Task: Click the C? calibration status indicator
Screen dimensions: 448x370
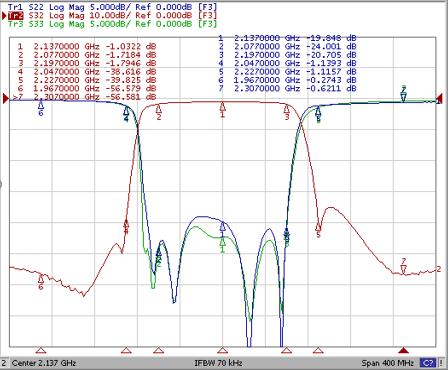Action: click(x=428, y=363)
